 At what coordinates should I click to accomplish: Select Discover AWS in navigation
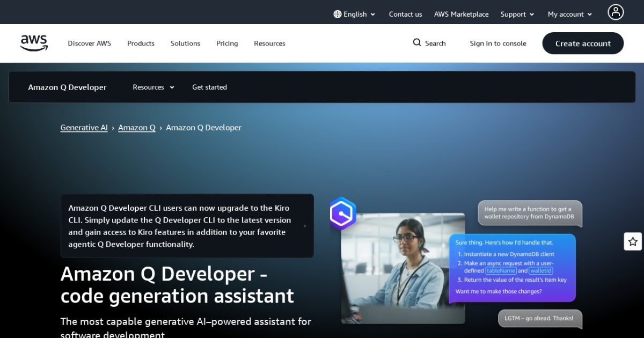coord(89,43)
